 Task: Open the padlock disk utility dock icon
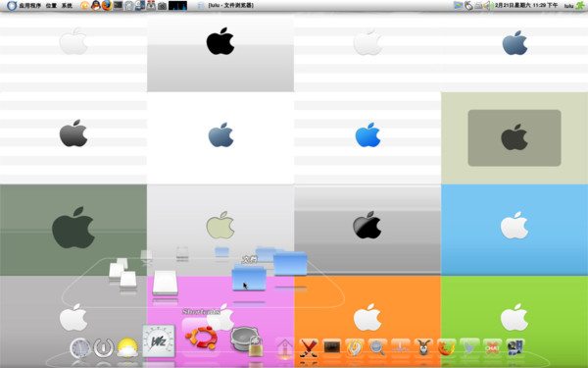pyautogui.click(x=246, y=341)
